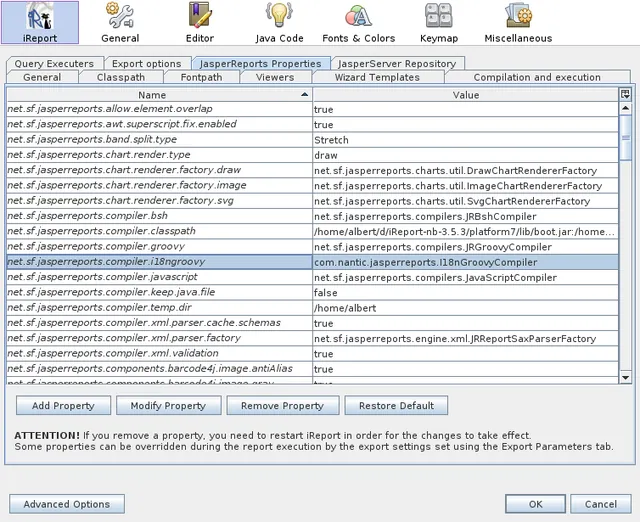Switch to the Query Executers tab

coord(54,64)
